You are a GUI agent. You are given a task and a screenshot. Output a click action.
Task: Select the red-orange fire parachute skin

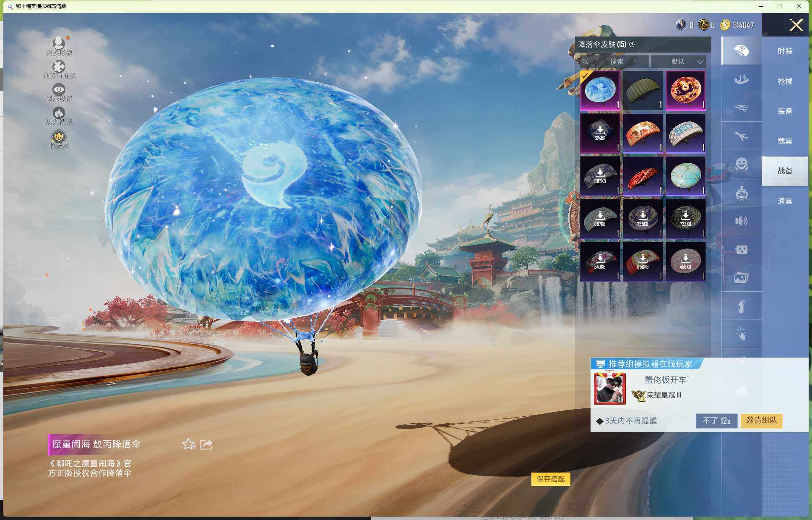click(x=685, y=90)
